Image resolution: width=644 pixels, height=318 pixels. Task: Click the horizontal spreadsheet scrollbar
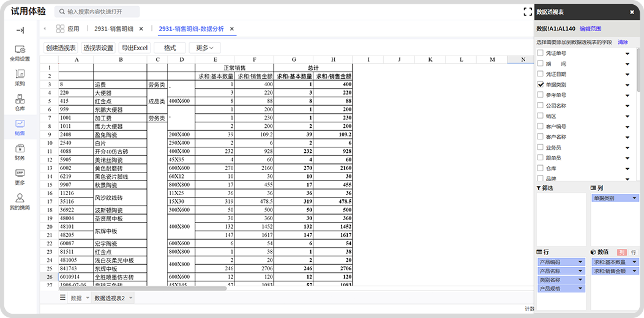coord(143,289)
